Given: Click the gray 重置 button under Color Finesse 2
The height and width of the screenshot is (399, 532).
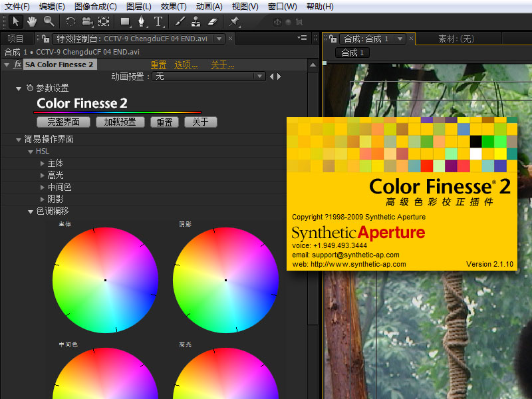Looking at the screenshot, I should [164, 122].
